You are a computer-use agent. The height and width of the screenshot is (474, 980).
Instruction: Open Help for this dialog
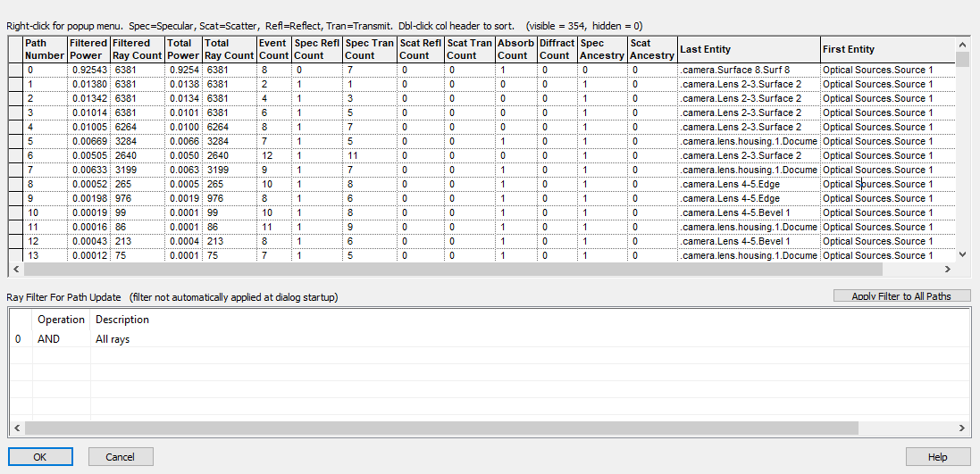(x=937, y=457)
